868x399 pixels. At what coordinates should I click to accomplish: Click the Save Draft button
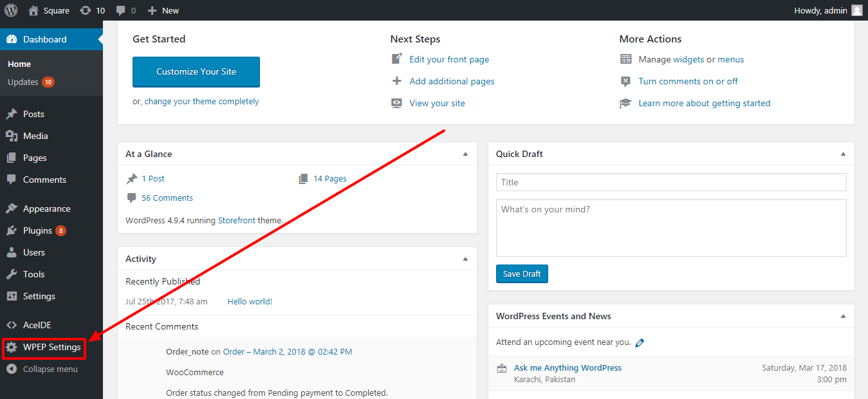tap(522, 274)
